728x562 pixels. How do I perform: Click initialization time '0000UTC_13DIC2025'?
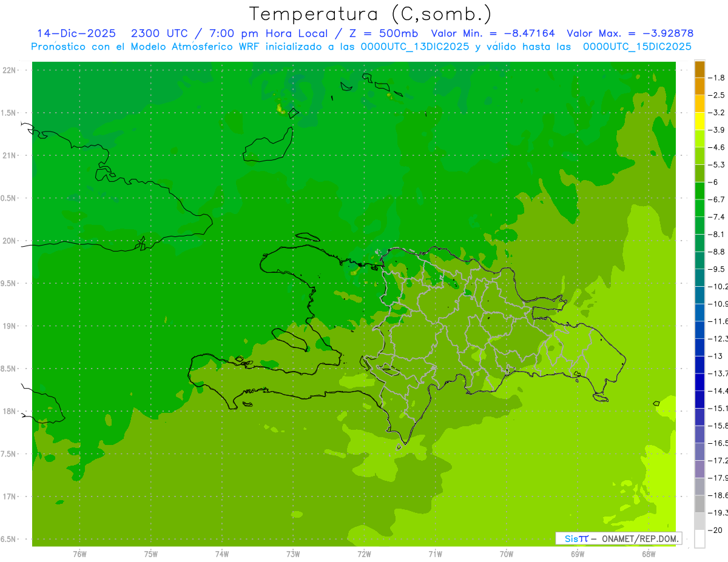tap(415, 47)
